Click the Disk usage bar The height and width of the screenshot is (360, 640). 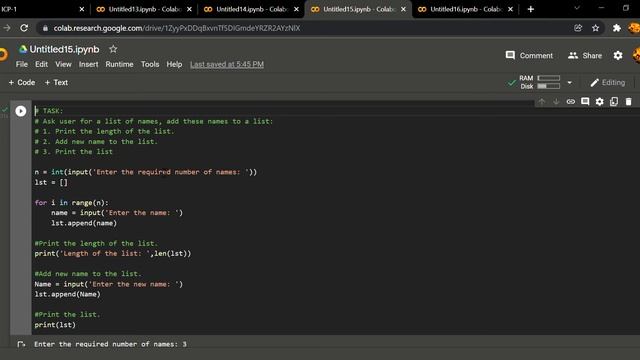pos(549,86)
